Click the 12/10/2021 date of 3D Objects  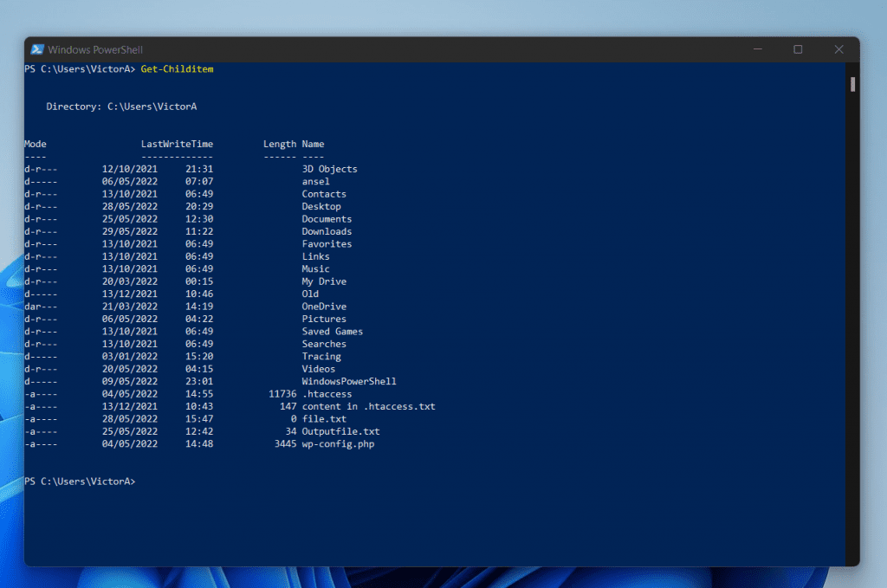click(x=130, y=169)
